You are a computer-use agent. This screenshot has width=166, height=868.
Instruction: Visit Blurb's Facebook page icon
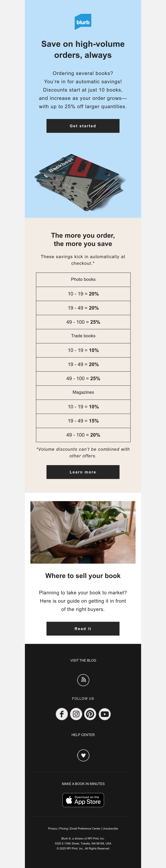[x=62, y=714]
